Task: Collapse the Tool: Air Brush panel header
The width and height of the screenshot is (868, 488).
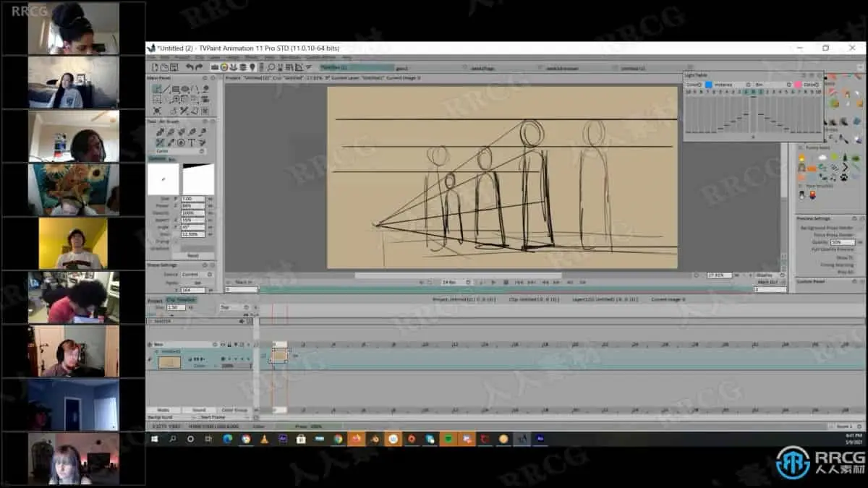Action: coord(205,121)
